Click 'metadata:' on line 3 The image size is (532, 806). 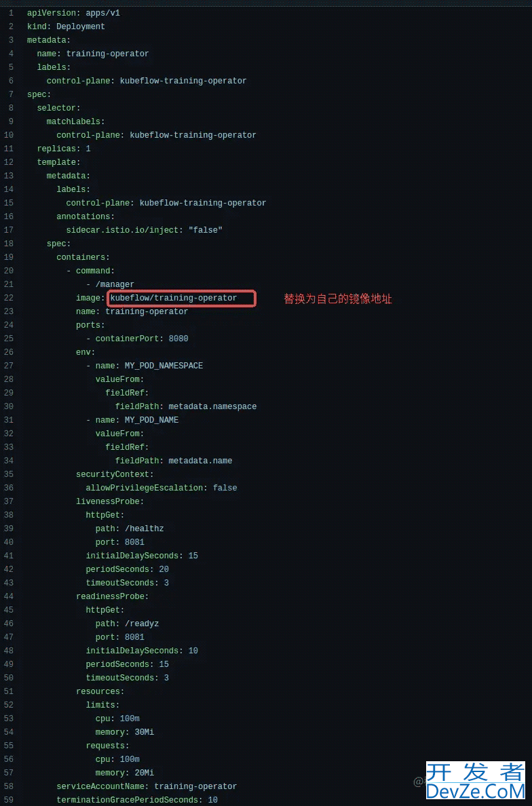[49, 40]
